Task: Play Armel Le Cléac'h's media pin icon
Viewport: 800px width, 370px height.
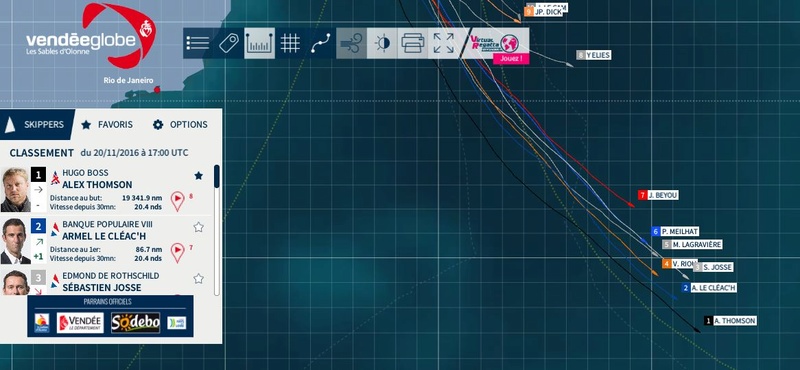Action: pos(177,253)
